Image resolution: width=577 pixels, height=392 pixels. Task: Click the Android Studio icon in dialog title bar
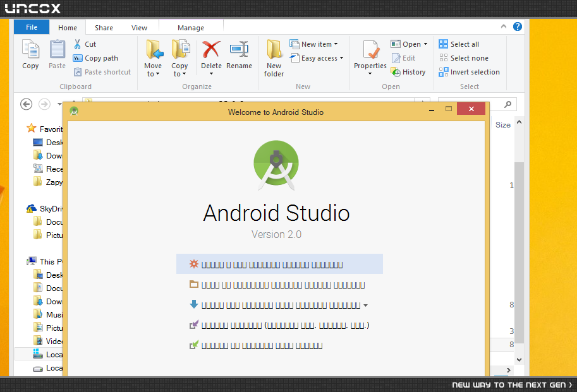pyautogui.click(x=74, y=111)
